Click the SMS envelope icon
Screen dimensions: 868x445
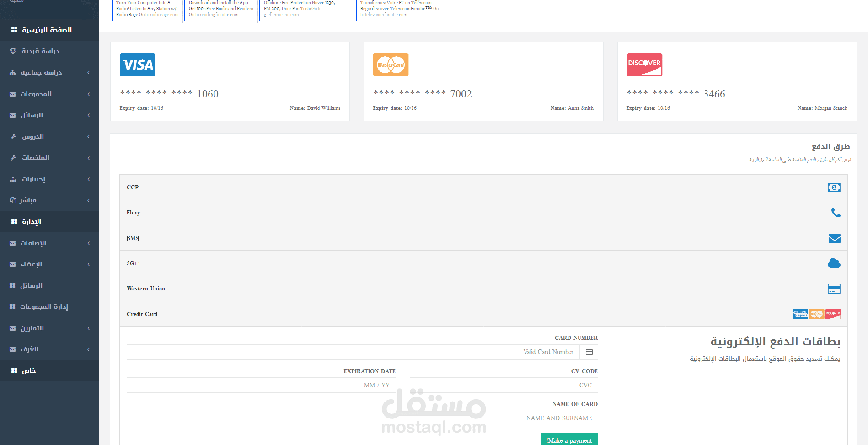(x=834, y=238)
